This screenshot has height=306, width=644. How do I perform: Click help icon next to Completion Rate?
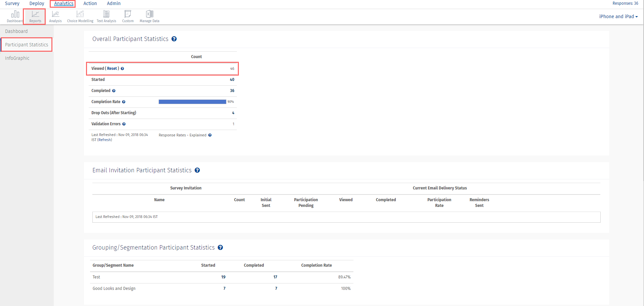(x=124, y=102)
